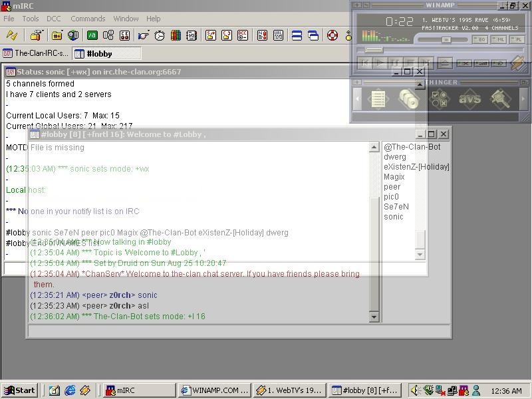Switch to The-Clan-IRC status switchbar tab

[x=36, y=53]
